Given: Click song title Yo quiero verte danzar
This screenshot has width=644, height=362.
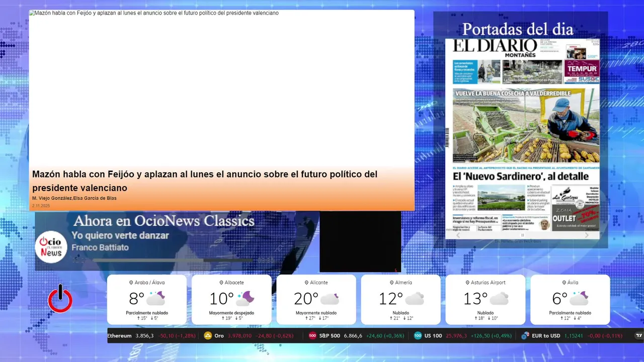Looking at the screenshot, I should tap(120, 235).
